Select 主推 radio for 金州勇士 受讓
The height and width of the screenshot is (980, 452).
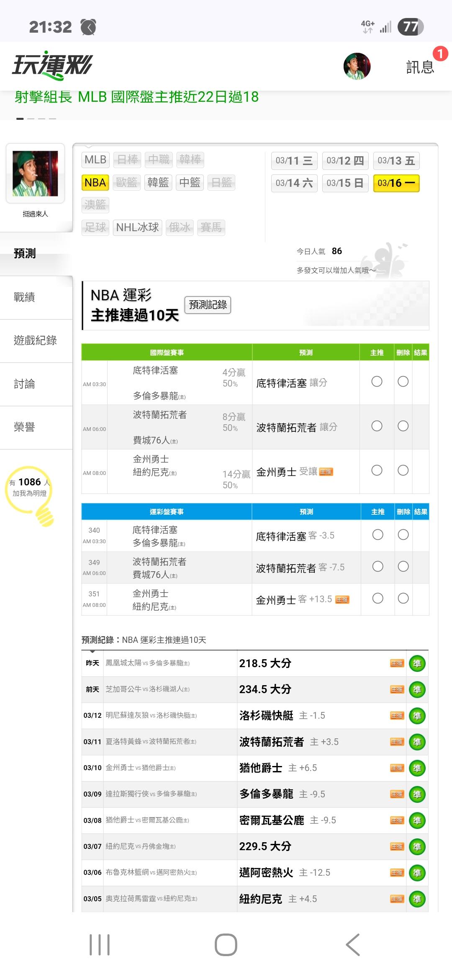(x=377, y=470)
